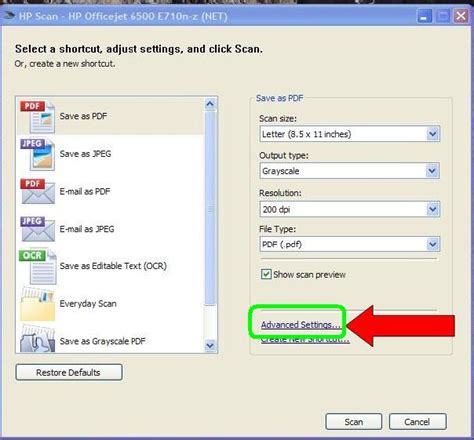The height and width of the screenshot is (440, 474).
Task: Click the HP Scan title bar icon
Action: [8, 16]
